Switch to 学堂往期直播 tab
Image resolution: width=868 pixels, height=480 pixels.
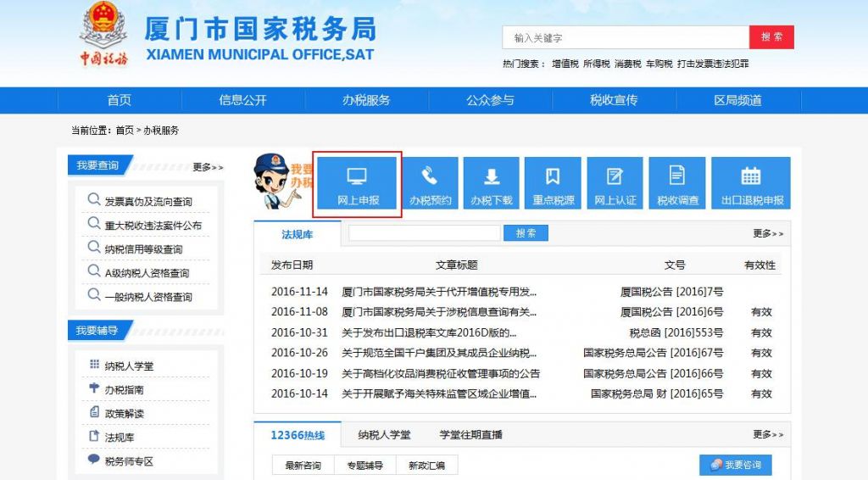click(470, 435)
